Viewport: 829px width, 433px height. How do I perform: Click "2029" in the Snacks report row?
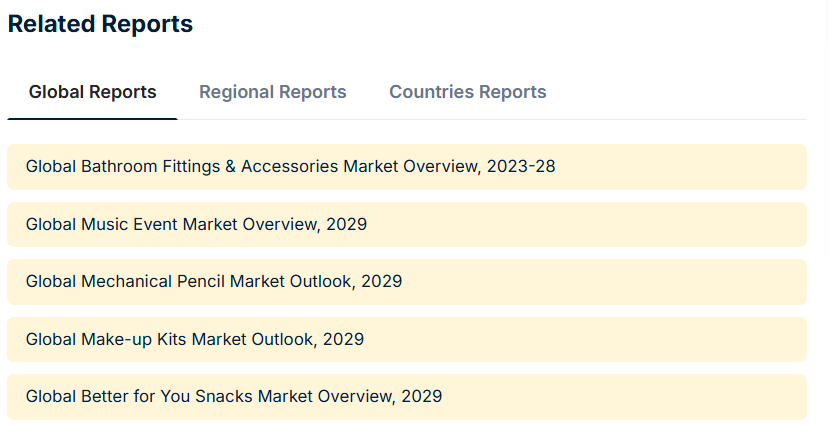tap(421, 397)
